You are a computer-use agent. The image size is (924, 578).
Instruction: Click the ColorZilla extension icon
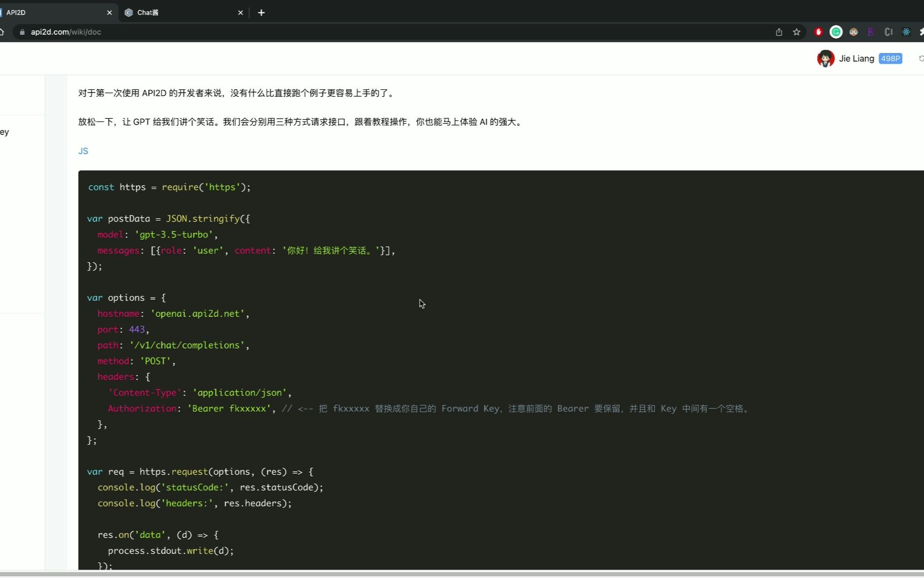pyautogui.click(x=888, y=32)
